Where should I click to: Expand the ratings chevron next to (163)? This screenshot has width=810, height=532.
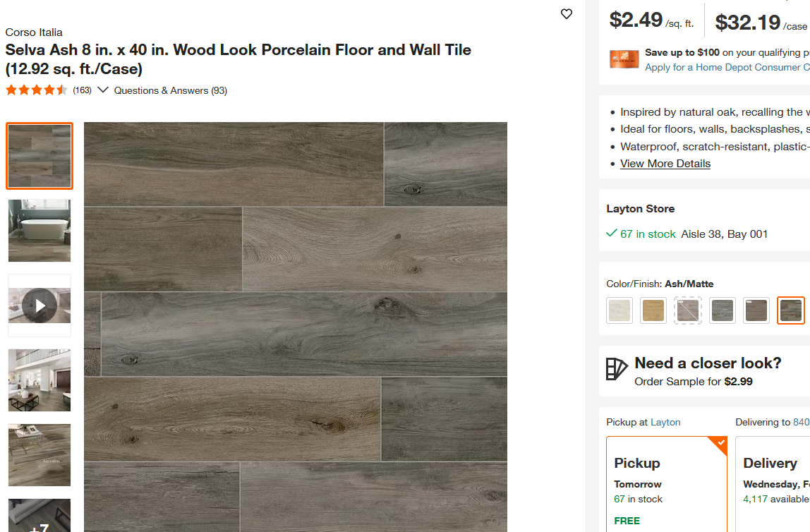pyautogui.click(x=103, y=90)
